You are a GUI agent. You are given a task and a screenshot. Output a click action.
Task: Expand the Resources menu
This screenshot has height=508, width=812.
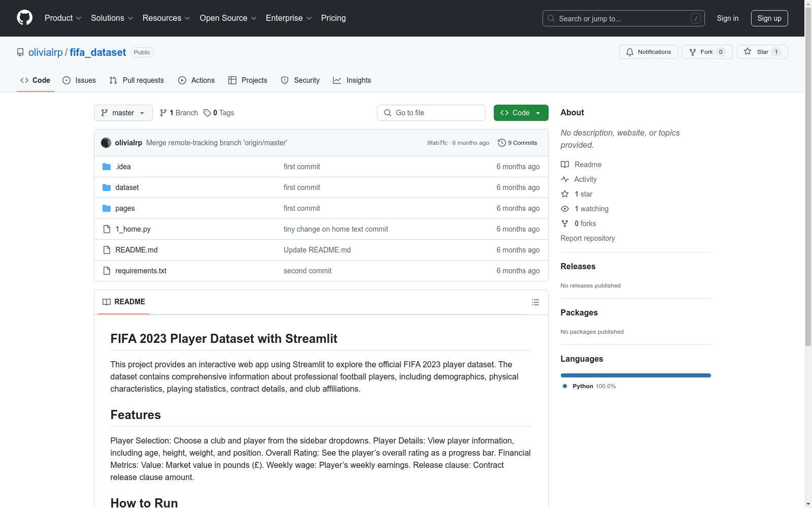166,18
